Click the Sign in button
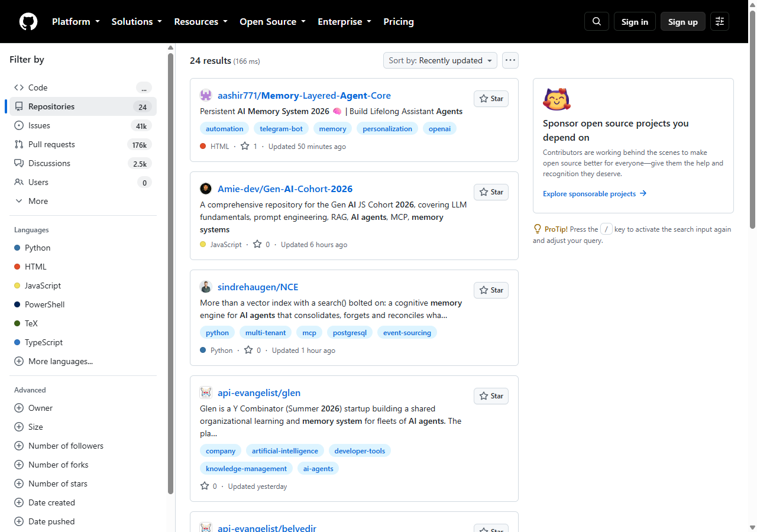 tap(635, 21)
